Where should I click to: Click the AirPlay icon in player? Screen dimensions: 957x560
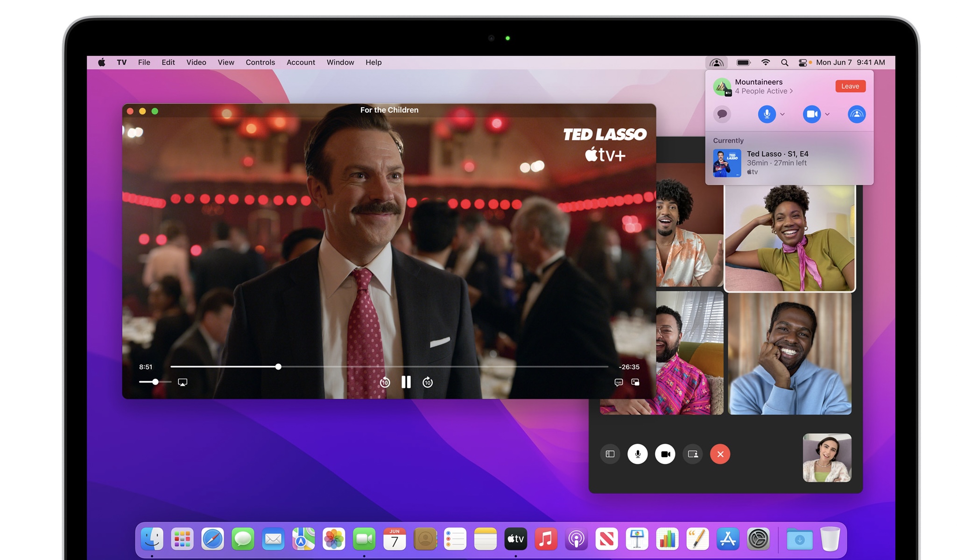[x=183, y=382]
